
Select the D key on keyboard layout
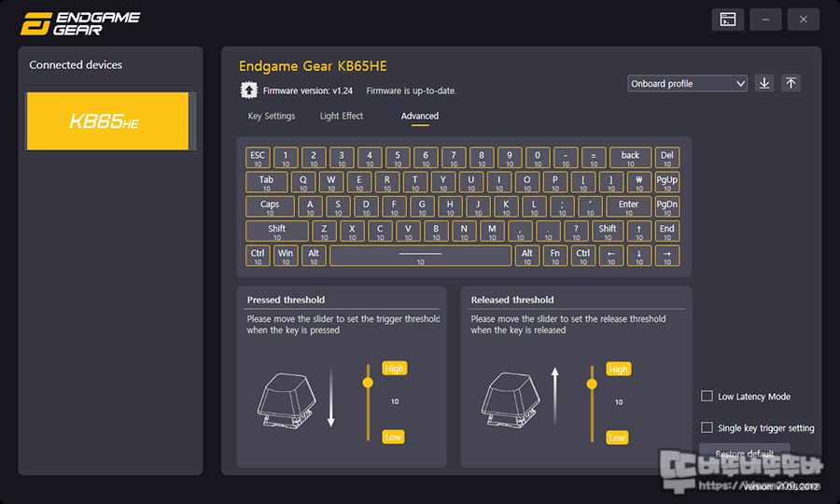[366, 207]
